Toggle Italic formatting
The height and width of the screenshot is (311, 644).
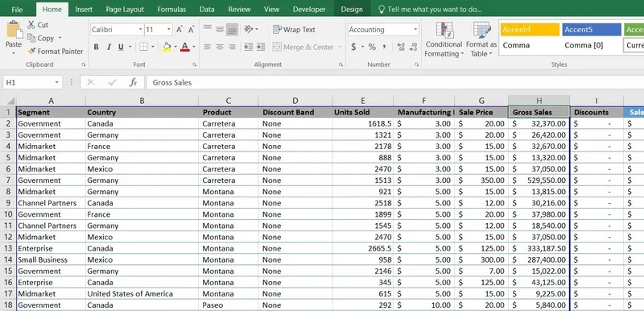tap(109, 47)
